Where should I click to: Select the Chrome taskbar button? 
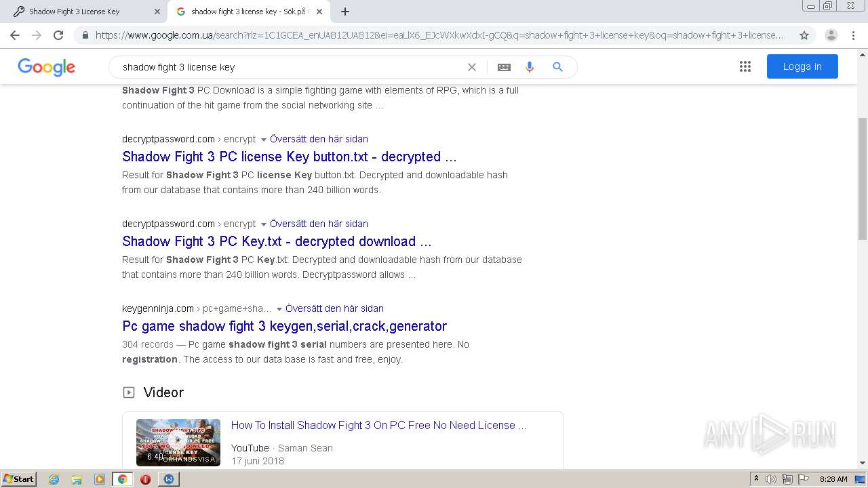click(122, 479)
